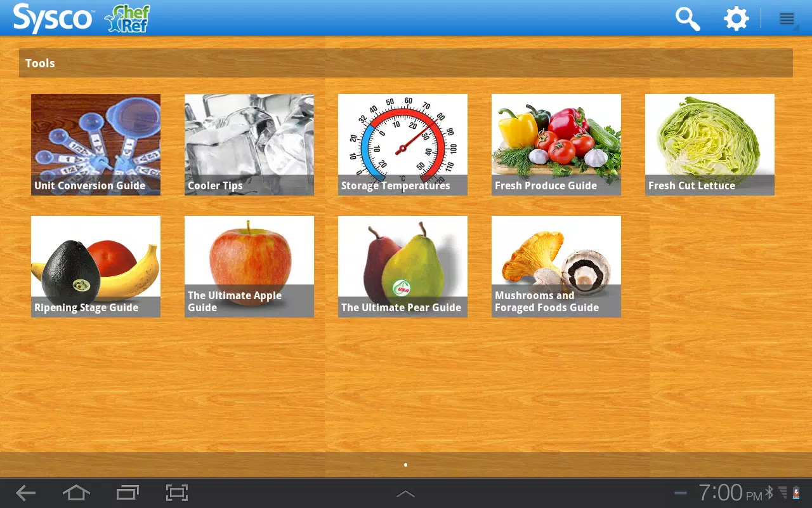Open The Ultimate Apple Guide tile
The width and height of the screenshot is (812, 508).
tap(249, 267)
